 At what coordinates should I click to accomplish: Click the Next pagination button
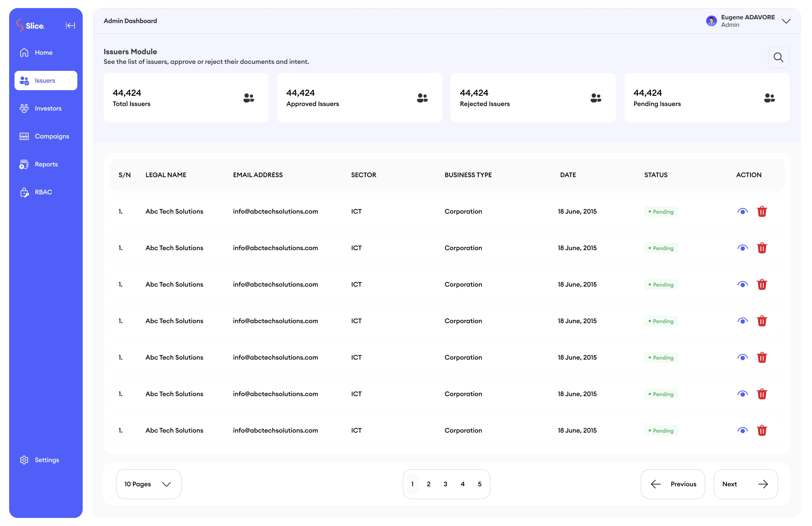pyautogui.click(x=745, y=484)
